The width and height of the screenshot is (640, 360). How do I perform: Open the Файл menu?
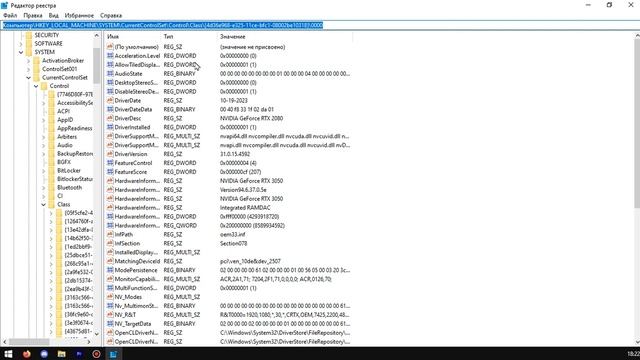10,16
